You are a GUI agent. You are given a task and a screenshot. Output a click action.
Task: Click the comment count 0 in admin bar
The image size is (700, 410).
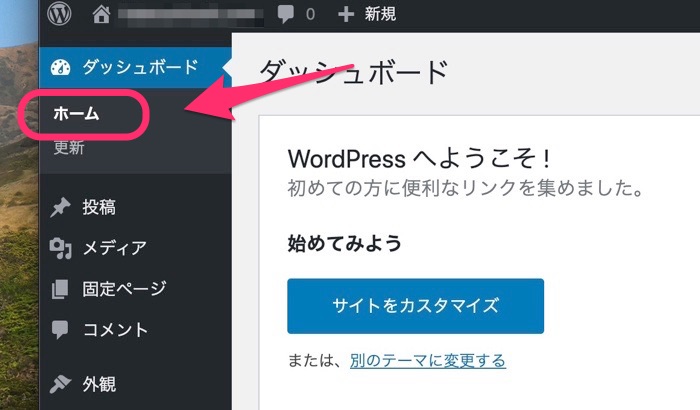310,15
